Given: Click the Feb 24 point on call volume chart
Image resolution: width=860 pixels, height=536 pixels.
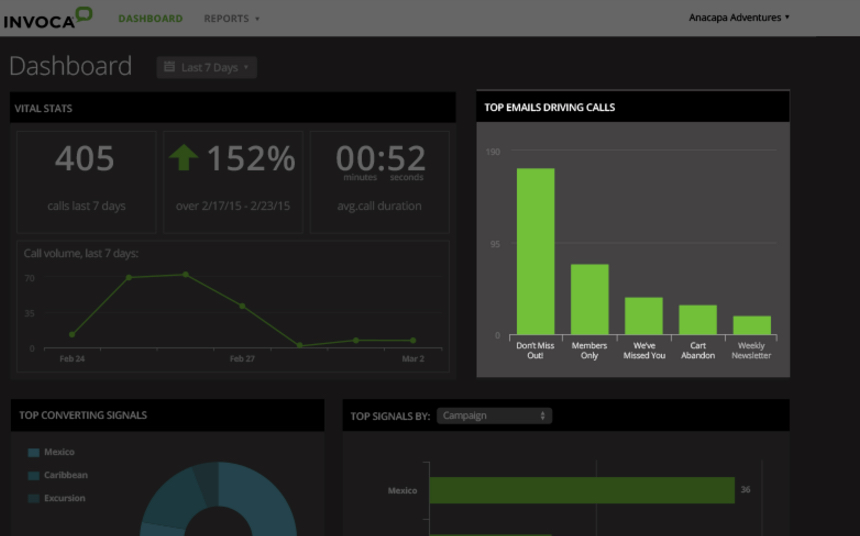Looking at the screenshot, I should click(x=72, y=334).
